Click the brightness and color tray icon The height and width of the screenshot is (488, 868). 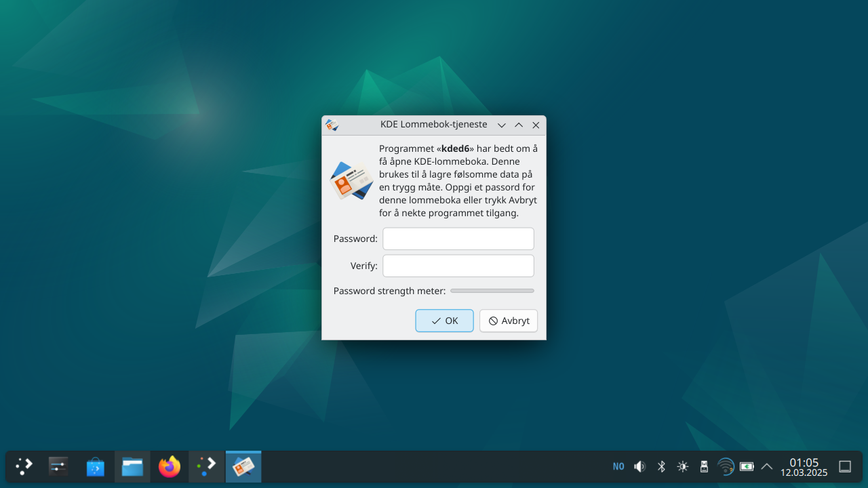[x=682, y=466]
